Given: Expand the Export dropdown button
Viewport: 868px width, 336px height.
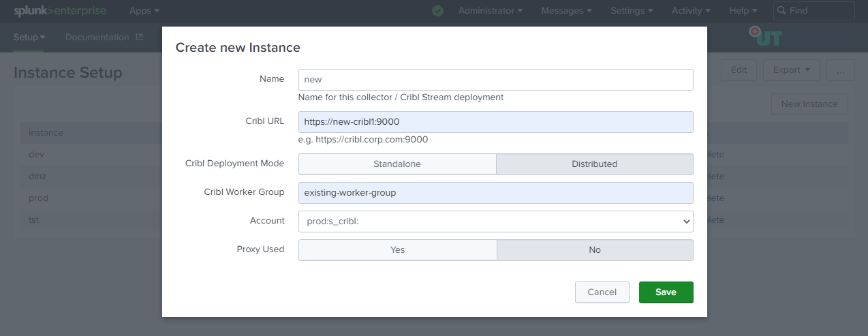Looking at the screenshot, I should [790, 70].
